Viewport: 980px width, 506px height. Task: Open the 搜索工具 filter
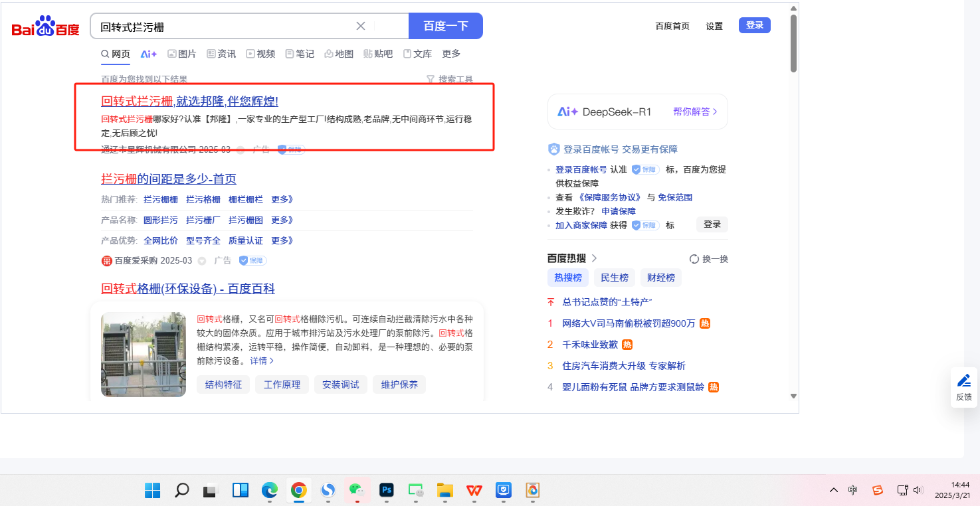tap(450, 80)
